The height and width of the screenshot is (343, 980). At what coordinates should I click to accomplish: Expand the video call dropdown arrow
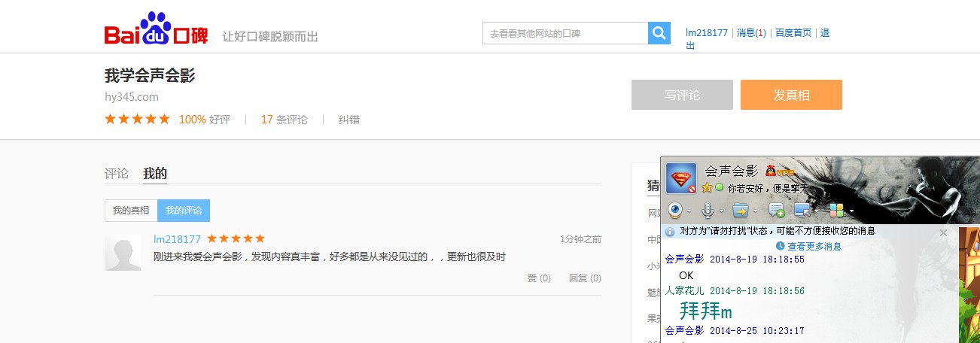pyautogui.click(x=689, y=211)
